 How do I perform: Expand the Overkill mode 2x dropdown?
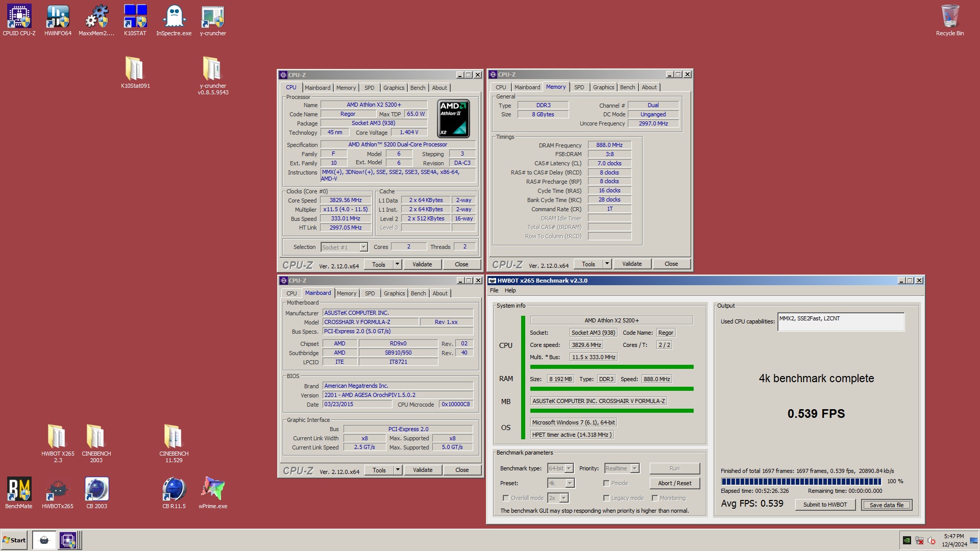(564, 498)
